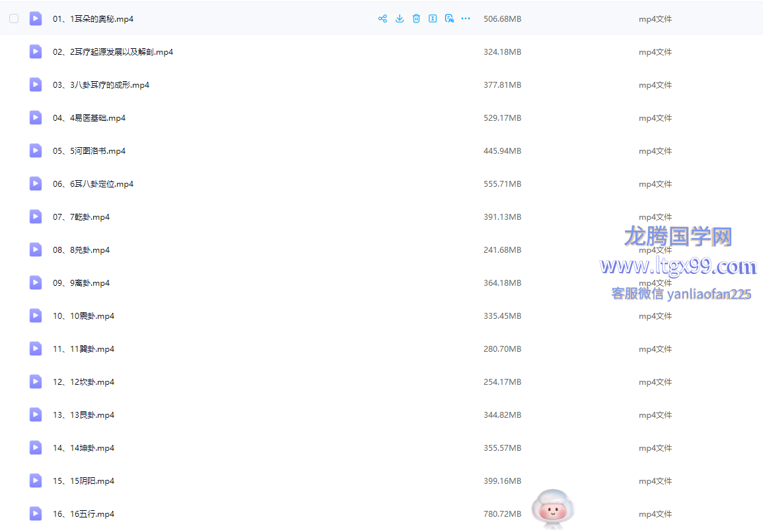The image size is (763, 532).
Task: Play 05、5河图洛书.mp4 video
Action: click(x=89, y=151)
